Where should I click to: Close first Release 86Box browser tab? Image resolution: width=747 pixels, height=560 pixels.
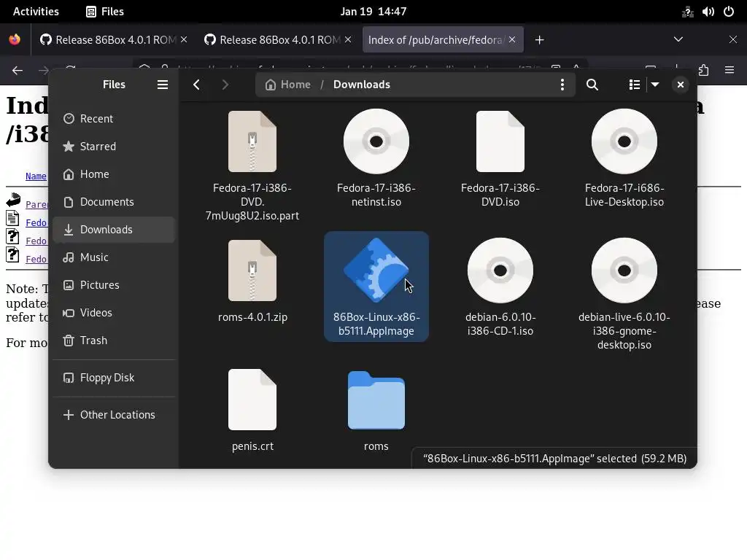184,40
